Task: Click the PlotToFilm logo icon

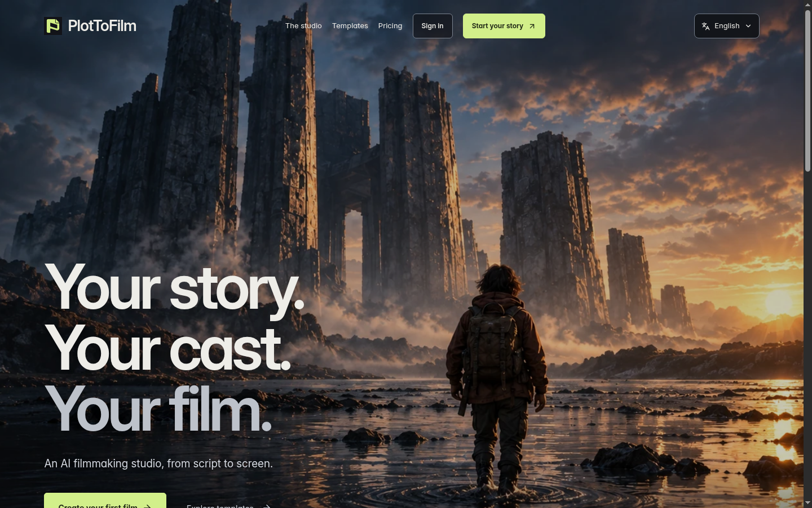Action: point(53,26)
